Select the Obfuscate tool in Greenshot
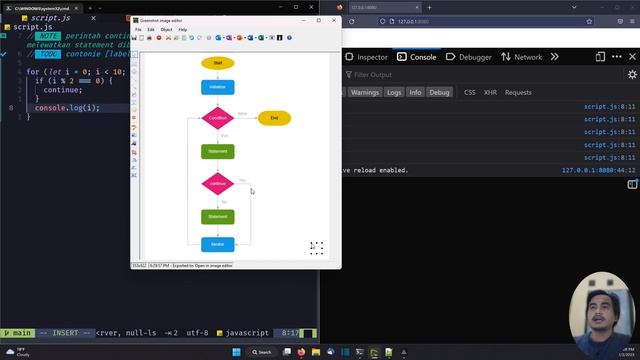 (134, 135)
